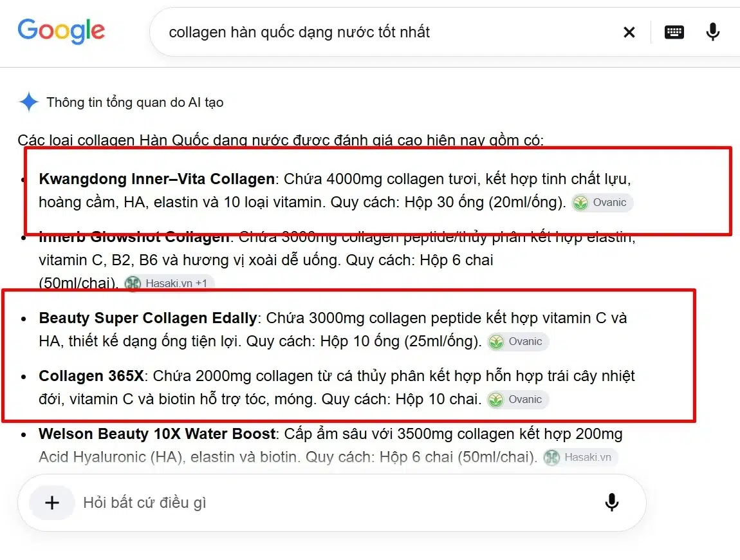Click the Ovanic leaf icon in Collagen 365X row

[496, 400]
